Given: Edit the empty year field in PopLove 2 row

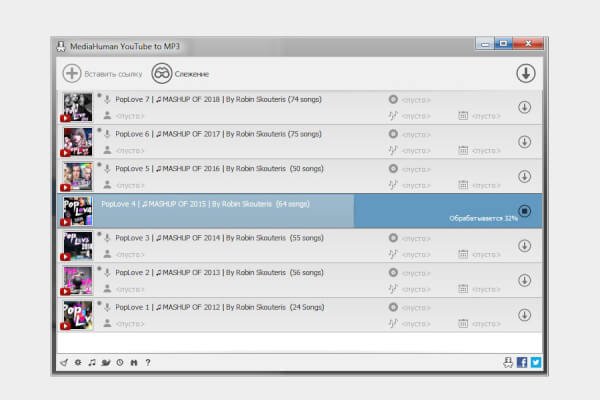Looking at the screenshot, I should (x=486, y=289).
